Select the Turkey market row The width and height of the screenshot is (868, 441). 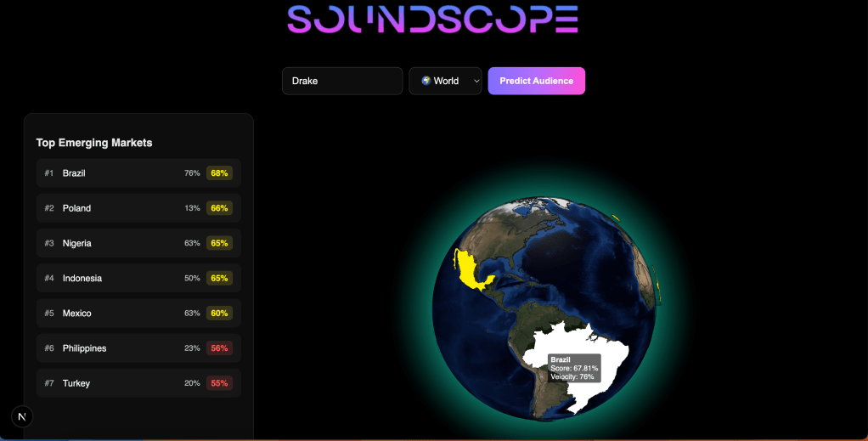click(x=138, y=383)
